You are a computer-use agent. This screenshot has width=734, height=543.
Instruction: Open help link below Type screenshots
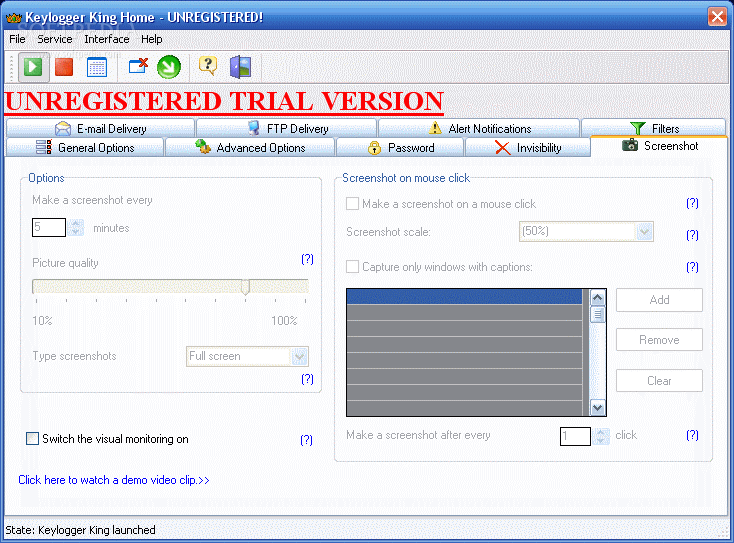(x=307, y=379)
